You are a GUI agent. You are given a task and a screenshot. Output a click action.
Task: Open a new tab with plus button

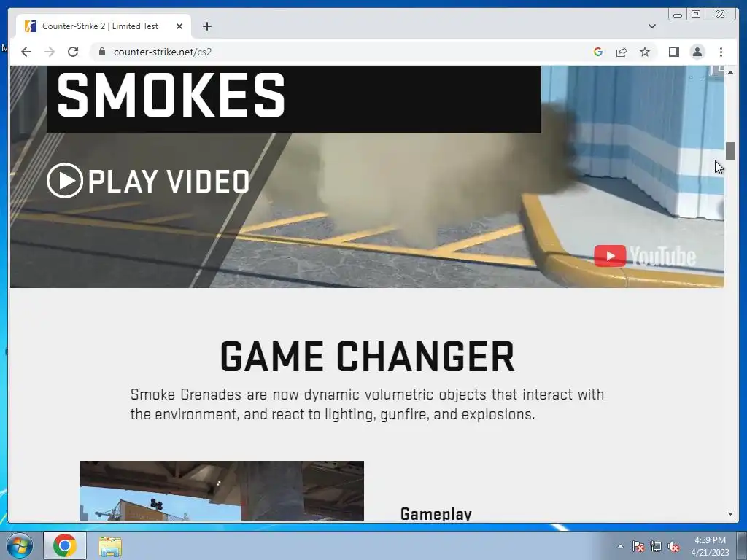206,26
